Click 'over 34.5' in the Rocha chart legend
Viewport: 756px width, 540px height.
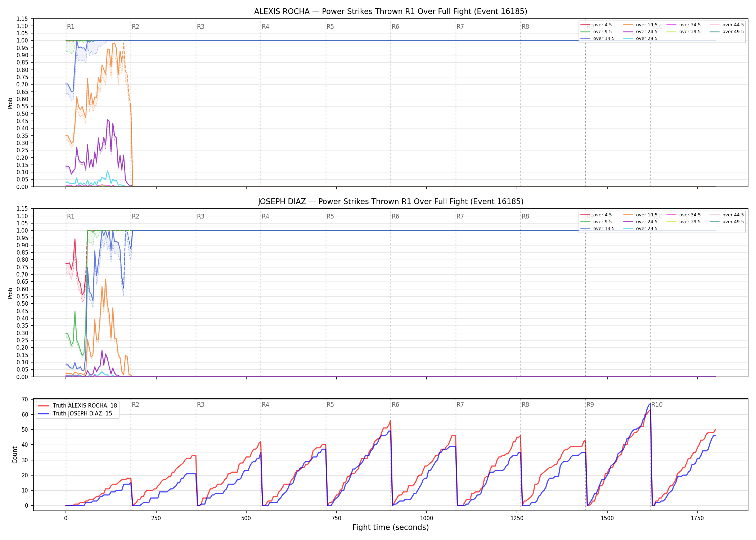pos(690,25)
